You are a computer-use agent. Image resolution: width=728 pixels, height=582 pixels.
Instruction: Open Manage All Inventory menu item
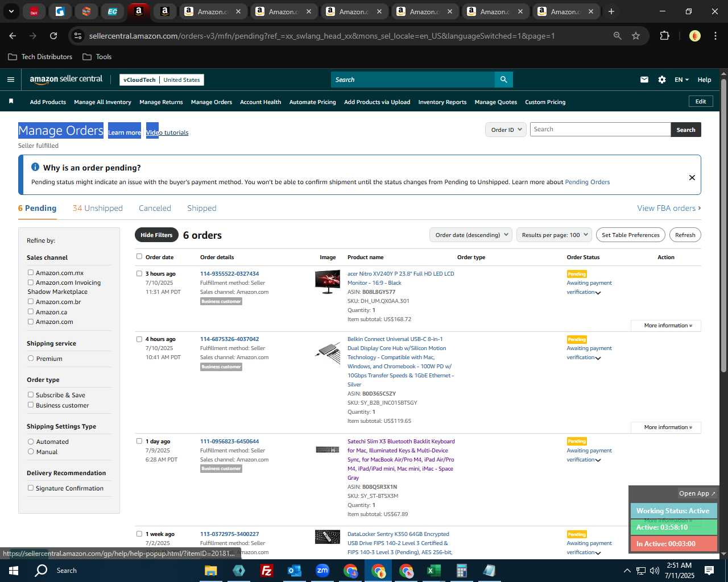(102, 102)
